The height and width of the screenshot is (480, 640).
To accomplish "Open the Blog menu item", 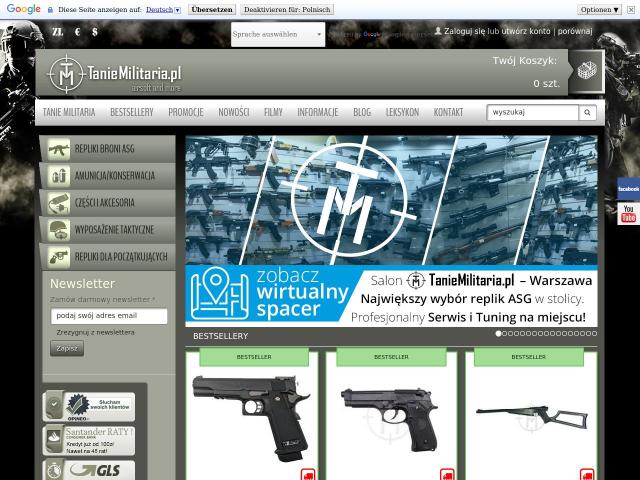I will 362,112.
